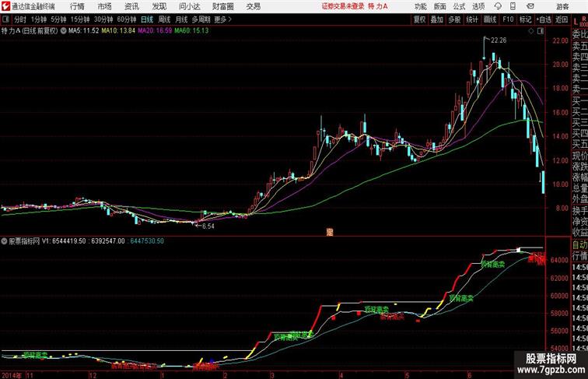
Task: Click the 自动 label in the right panel
Action: click(579, 244)
